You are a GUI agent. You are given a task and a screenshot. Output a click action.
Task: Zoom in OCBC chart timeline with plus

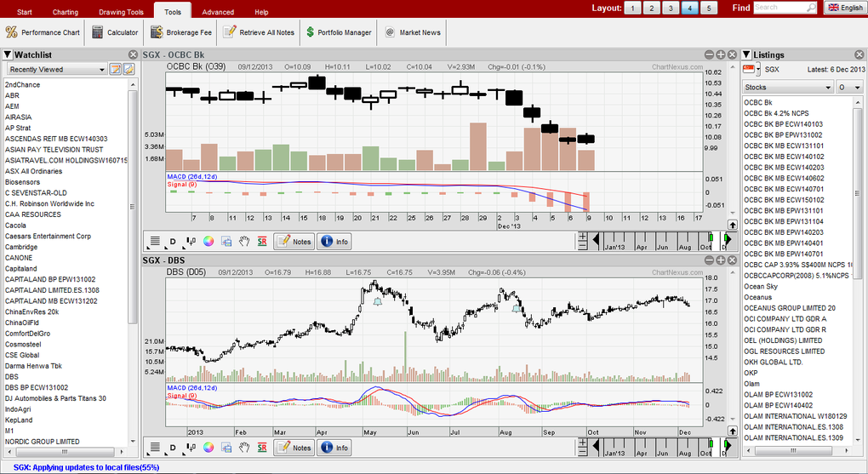(x=582, y=237)
